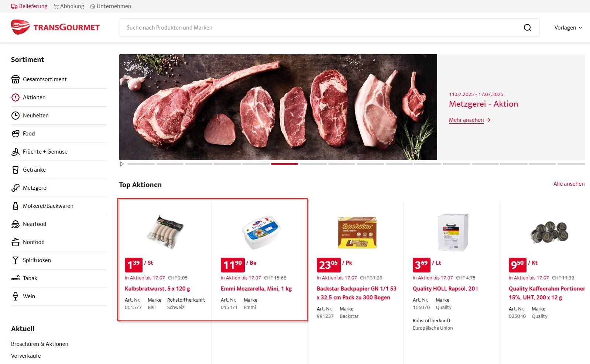Click the Transgourmet logo
This screenshot has width=590, height=364.
coord(55,27)
